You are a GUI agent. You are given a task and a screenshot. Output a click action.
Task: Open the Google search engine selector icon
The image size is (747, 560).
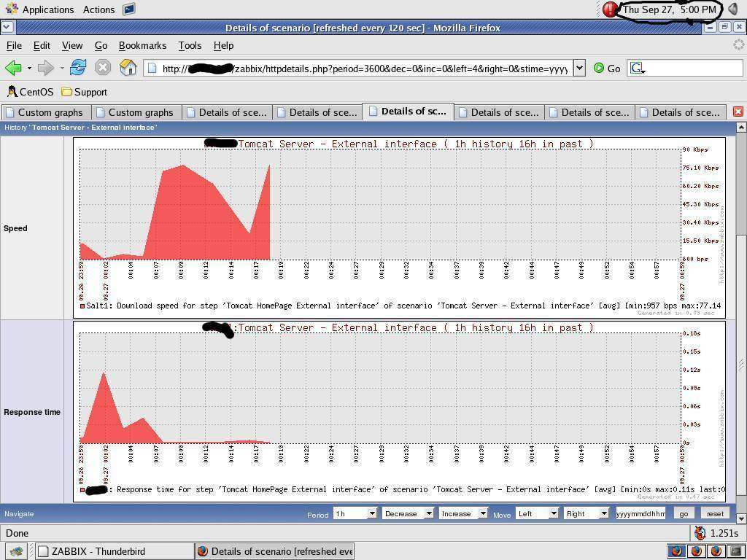638,69
